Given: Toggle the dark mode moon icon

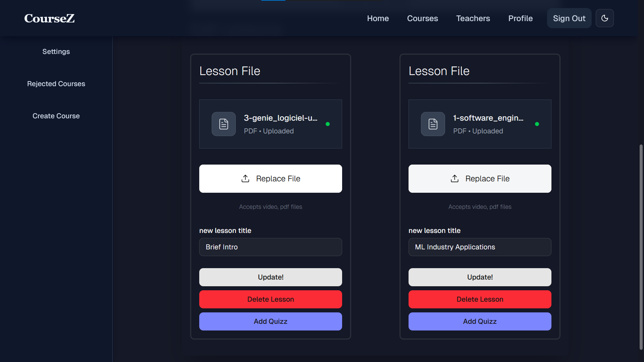Looking at the screenshot, I should click(604, 18).
